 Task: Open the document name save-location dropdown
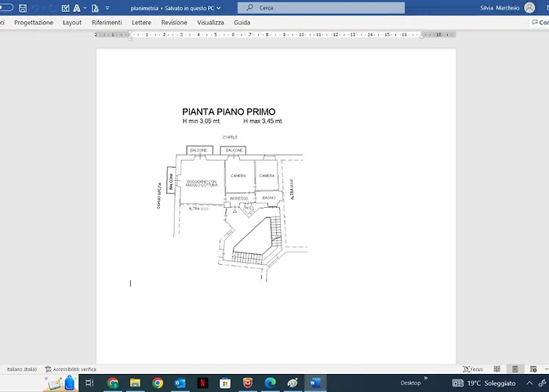(x=218, y=8)
